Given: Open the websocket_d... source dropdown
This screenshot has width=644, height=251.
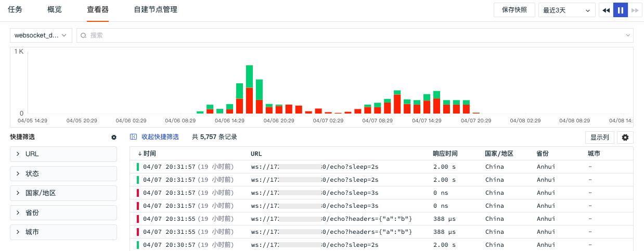Looking at the screenshot, I should (41, 35).
